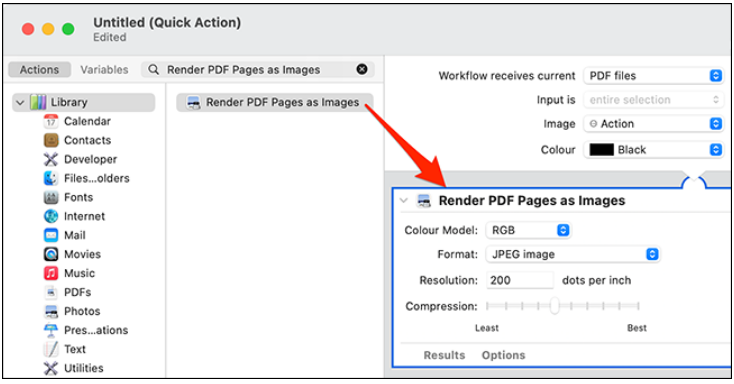Collapse the Render PDF Pages as Images action
The height and width of the screenshot is (384, 734).
click(x=404, y=200)
